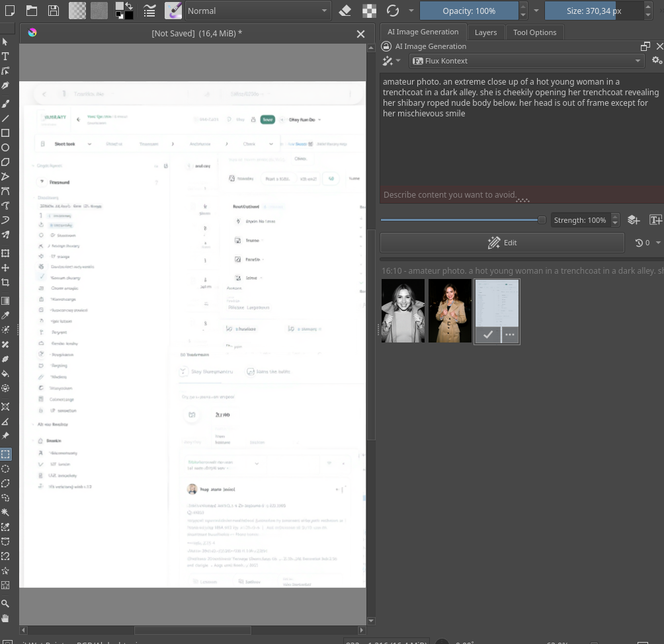Open an existing file
664x644 pixels.
click(32, 11)
